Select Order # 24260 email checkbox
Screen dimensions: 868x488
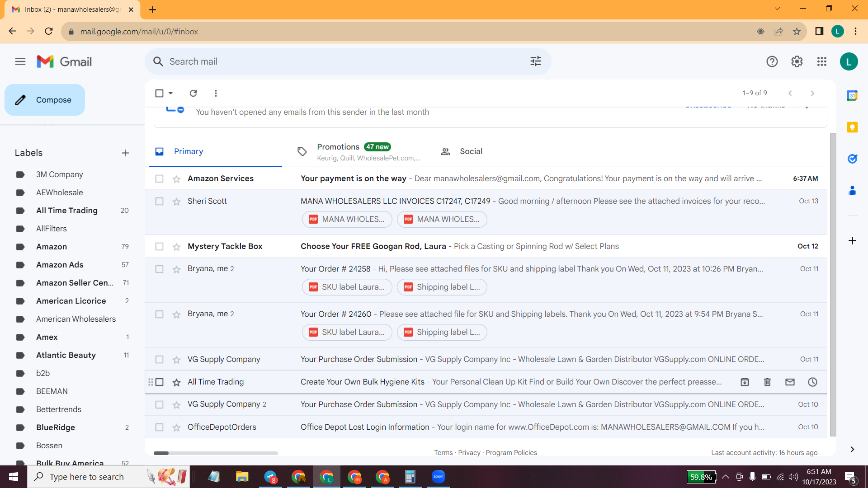159,314
